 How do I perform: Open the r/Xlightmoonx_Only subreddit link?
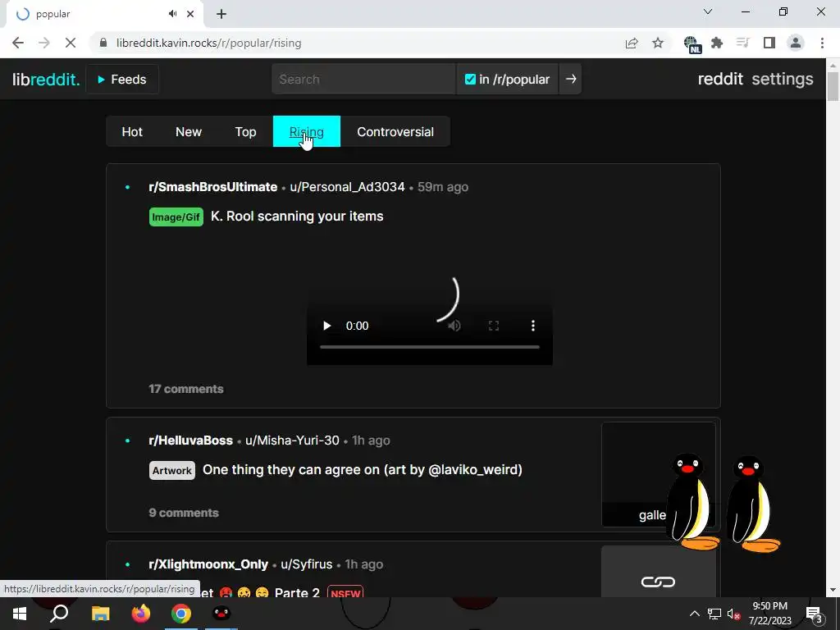[x=208, y=564]
